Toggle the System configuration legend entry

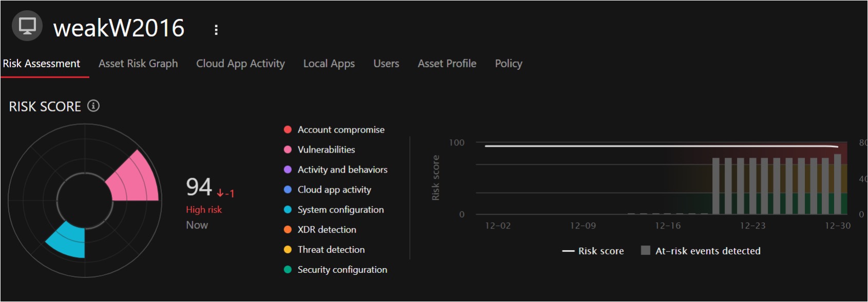point(341,210)
